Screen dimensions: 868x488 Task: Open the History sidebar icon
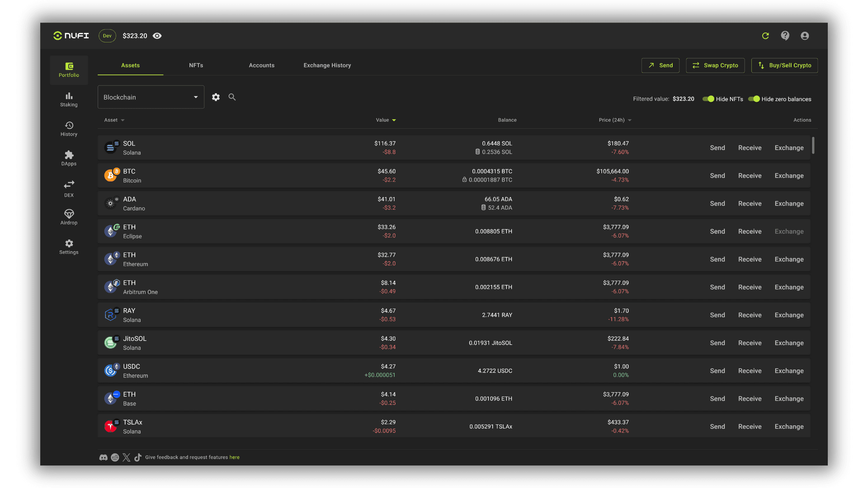[69, 129]
